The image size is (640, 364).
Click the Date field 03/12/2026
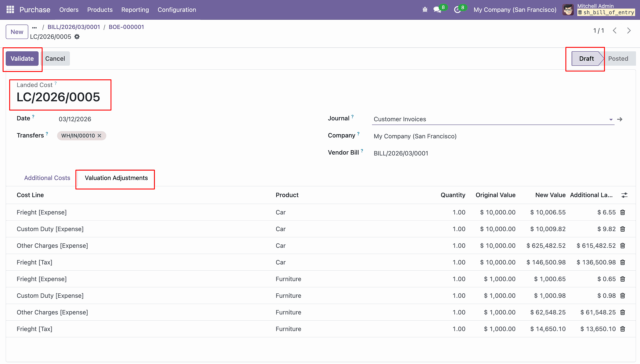[x=75, y=119]
